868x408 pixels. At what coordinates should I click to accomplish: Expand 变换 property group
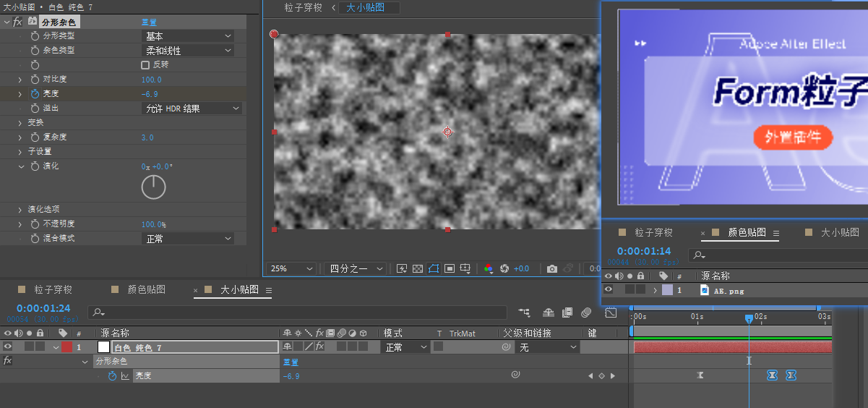click(x=20, y=123)
